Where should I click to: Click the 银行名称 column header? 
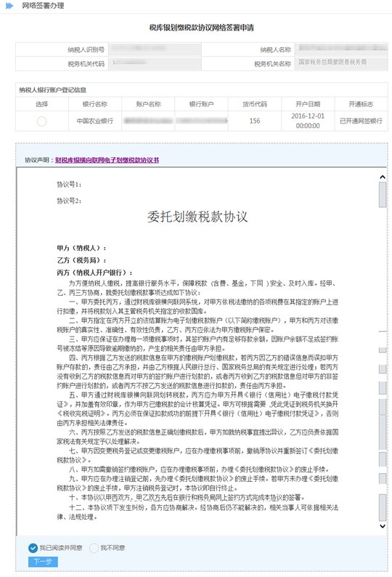pos(95,104)
